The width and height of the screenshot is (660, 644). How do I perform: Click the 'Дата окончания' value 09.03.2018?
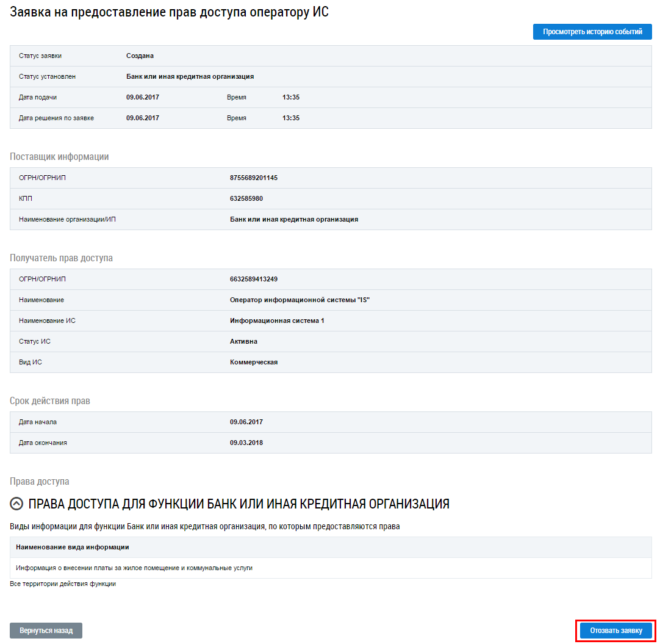point(246,443)
